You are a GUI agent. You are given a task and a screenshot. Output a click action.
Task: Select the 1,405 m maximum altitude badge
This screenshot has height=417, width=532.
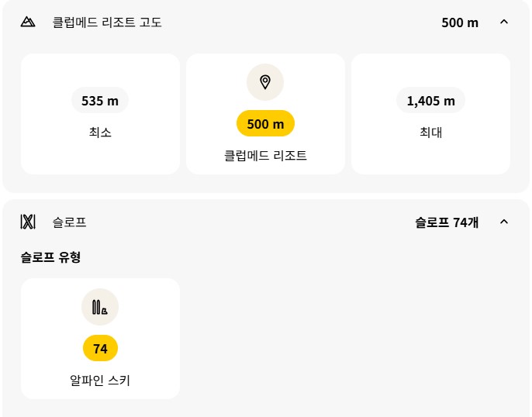(430, 100)
